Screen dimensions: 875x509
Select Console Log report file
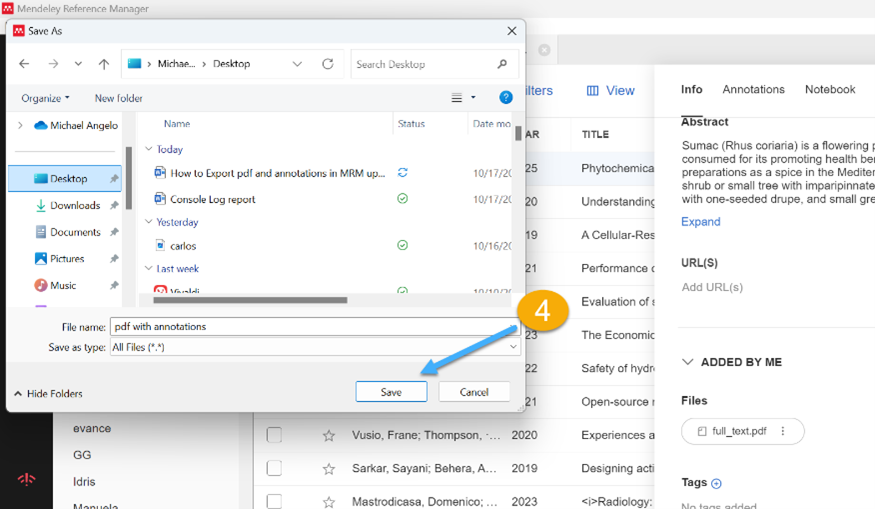pos(205,199)
